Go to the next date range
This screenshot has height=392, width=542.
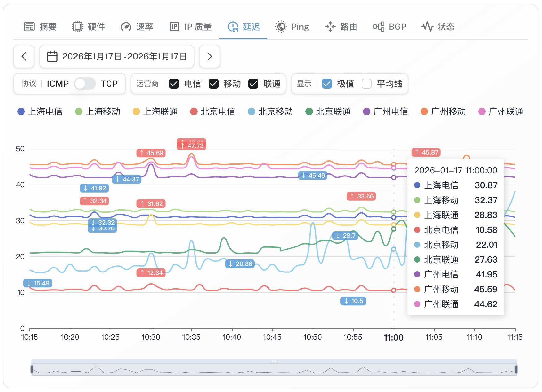tap(210, 56)
